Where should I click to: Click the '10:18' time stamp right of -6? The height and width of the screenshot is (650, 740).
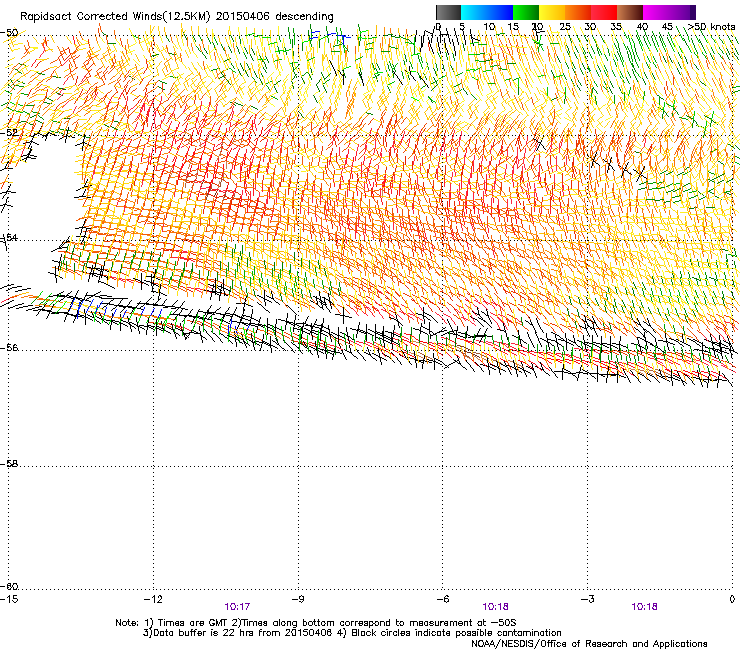[x=495, y=607]
